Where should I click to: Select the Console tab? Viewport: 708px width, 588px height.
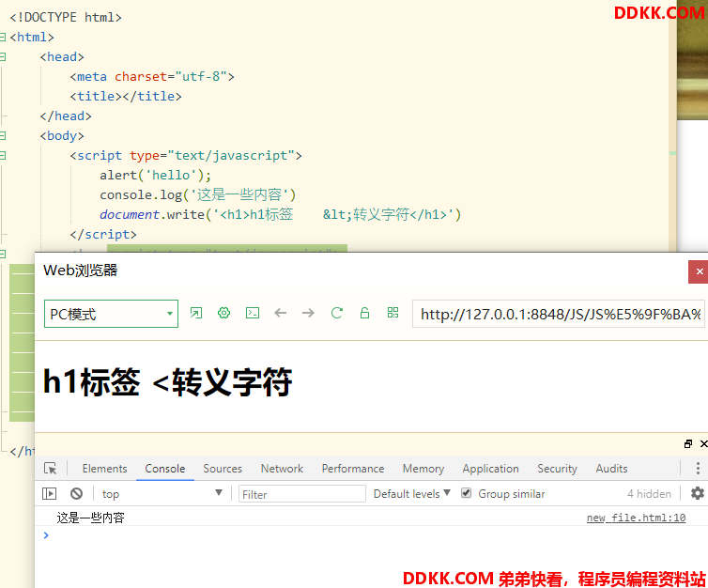pos(165,469)
